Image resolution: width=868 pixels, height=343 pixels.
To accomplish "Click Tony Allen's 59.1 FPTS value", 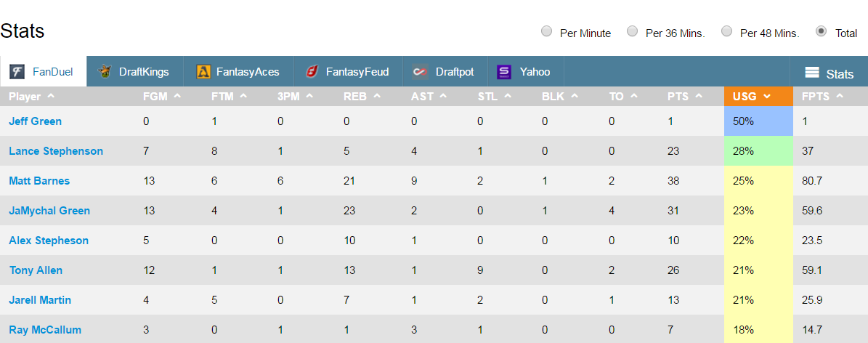I will (x=812, y=270).
